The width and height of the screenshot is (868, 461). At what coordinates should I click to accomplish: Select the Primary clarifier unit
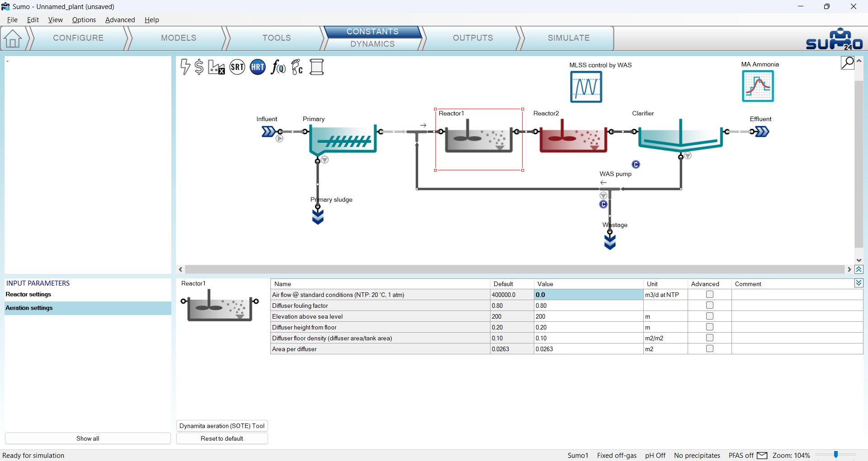click(x=343, y=140)
